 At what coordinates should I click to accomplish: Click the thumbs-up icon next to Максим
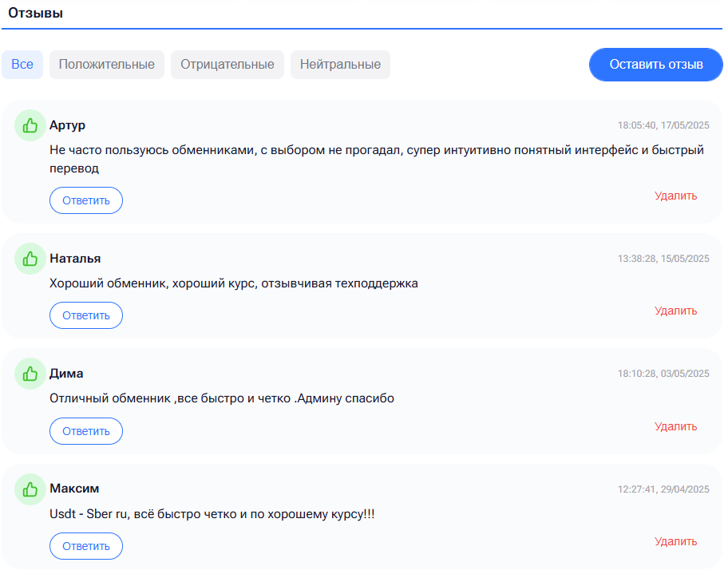click(30, 489)
